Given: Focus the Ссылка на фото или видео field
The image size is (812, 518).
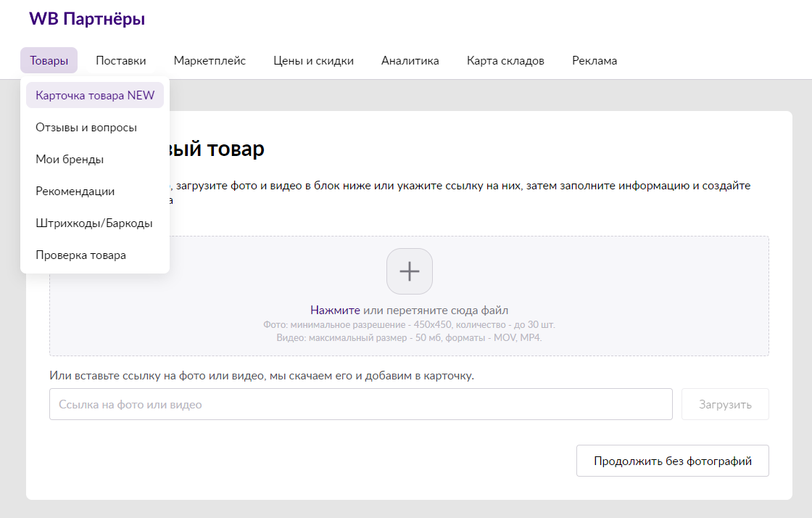Looking at the screenshot, I should [361, 404].
